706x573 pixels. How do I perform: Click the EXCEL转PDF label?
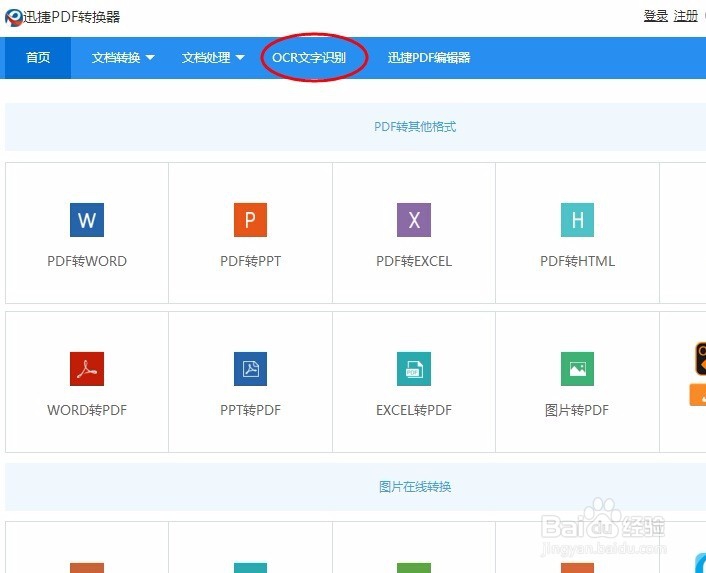tap(414, 410)
